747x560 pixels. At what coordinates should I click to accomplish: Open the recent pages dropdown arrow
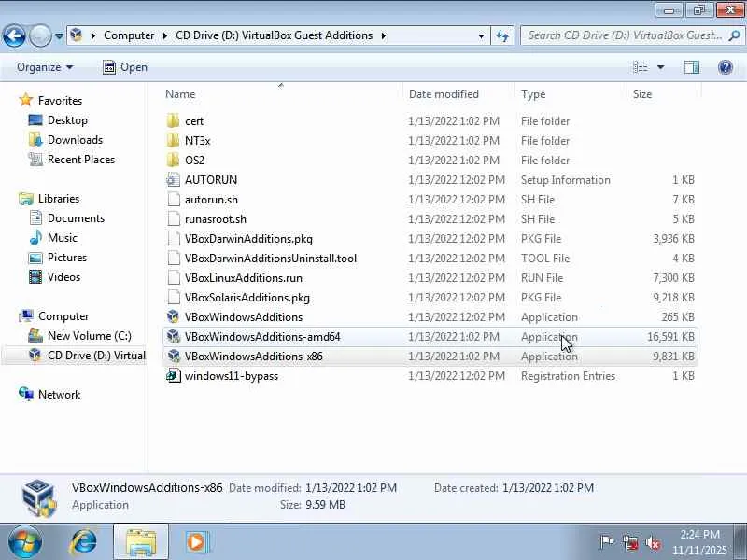(59, 35)
